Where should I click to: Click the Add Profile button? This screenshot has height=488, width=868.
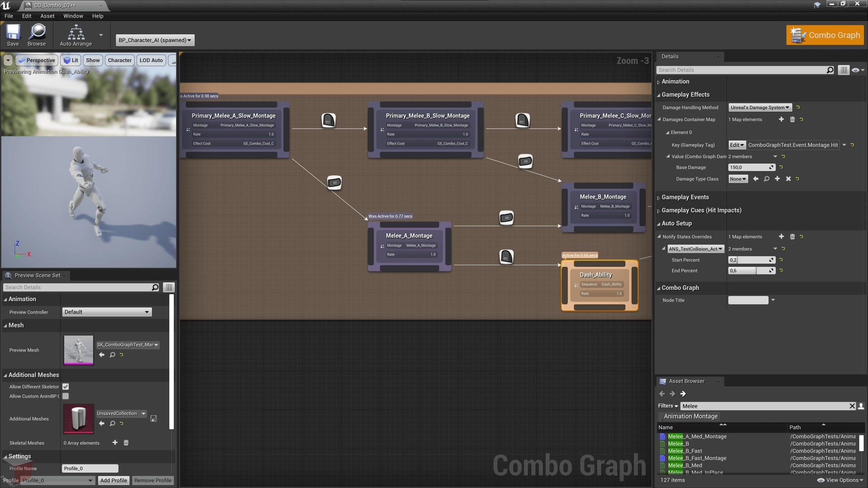(x=113, y=480)
